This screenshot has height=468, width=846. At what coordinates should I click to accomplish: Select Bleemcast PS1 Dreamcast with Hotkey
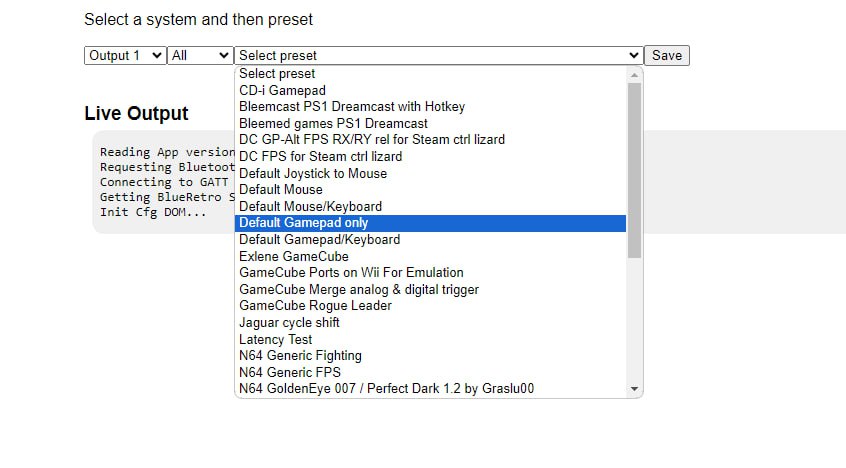tap(431, 107)
